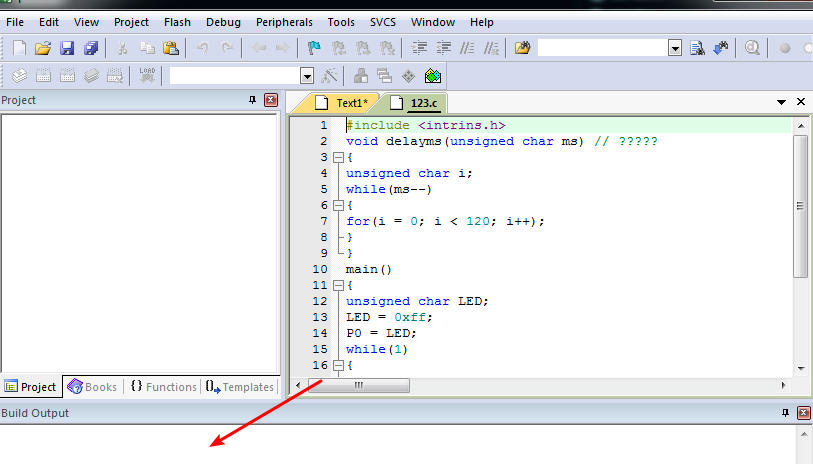Collapse the code block at line 3
The width and height of the screenshot is (813, 464).
[338, 157]
